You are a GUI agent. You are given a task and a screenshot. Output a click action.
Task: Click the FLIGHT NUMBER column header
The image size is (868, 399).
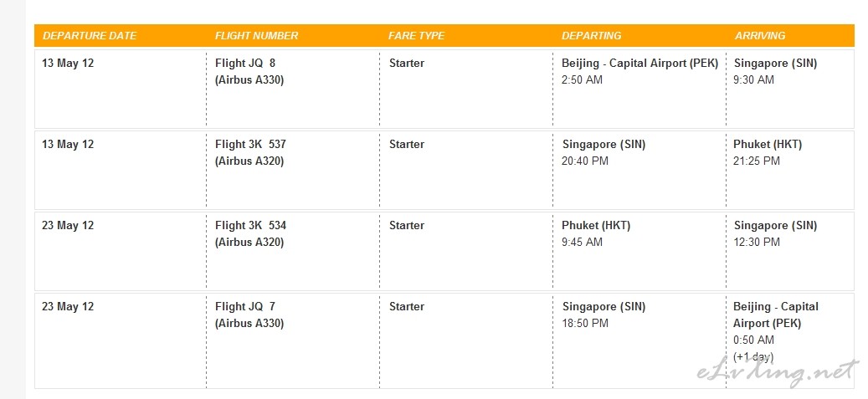click(x=256, y=35)
